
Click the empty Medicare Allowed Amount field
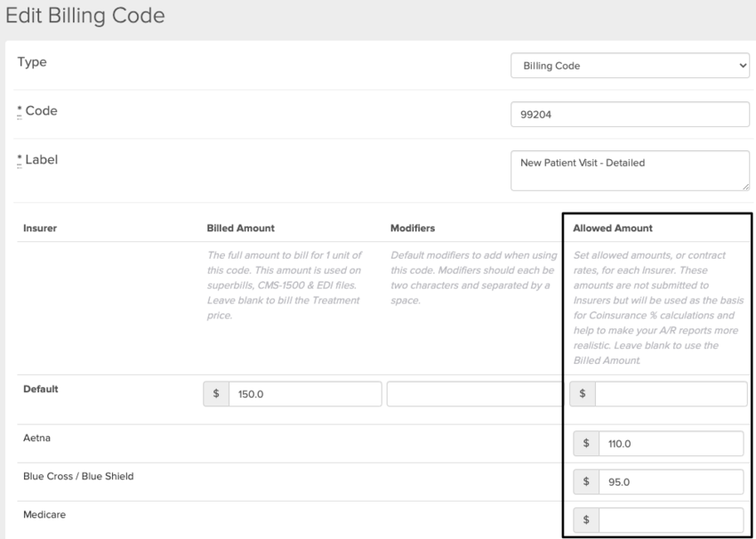(x=671, y=520)
